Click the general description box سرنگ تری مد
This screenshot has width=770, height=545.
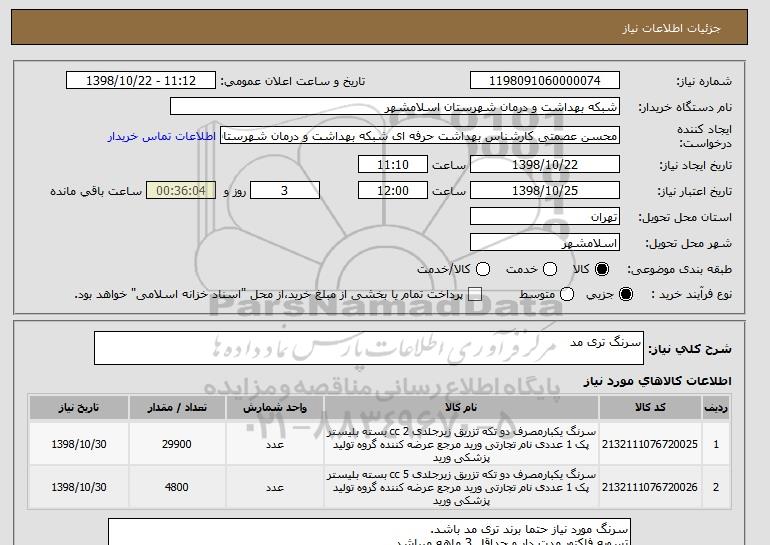pos(369,348)
